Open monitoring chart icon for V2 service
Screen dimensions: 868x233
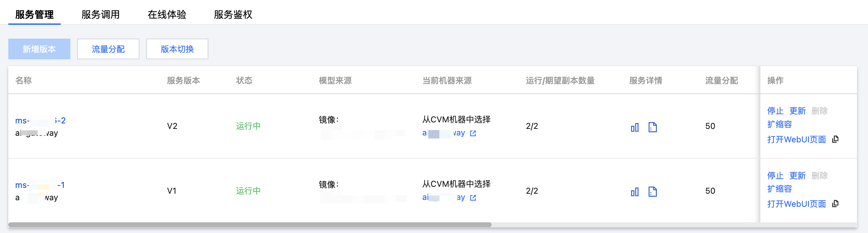pyautogui.click(x=634, y=127)
